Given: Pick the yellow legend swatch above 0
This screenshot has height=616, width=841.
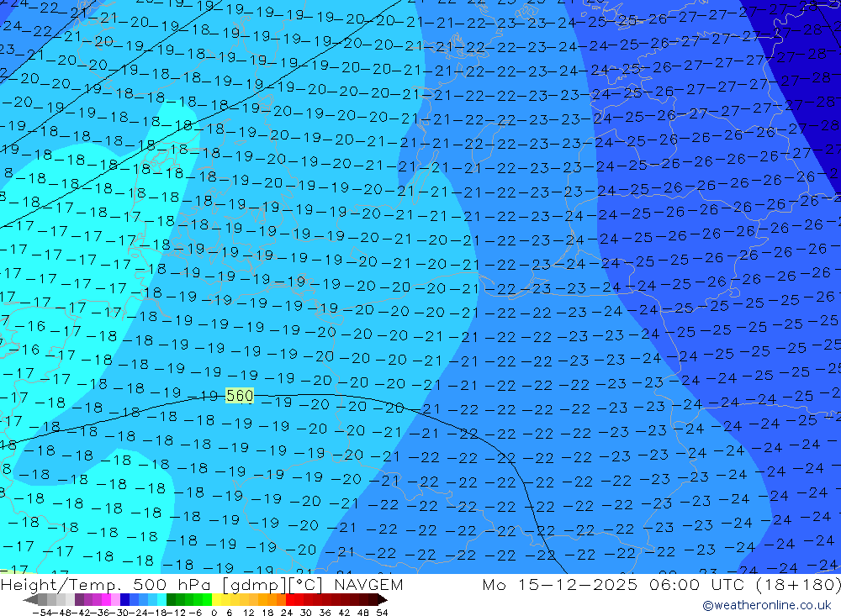Looking at the screenshot, I should pyautogui.click(x=216, y=600).
